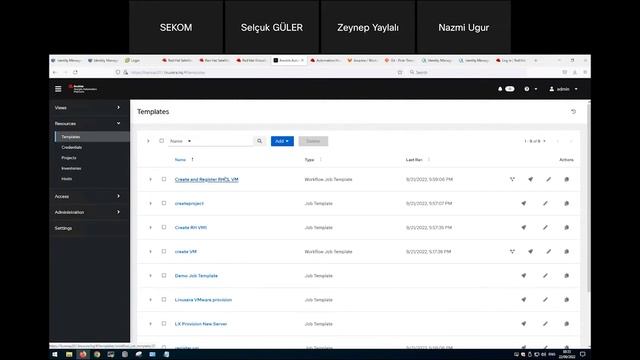
Task: Open the createproject template link
Action: (189, 203)
